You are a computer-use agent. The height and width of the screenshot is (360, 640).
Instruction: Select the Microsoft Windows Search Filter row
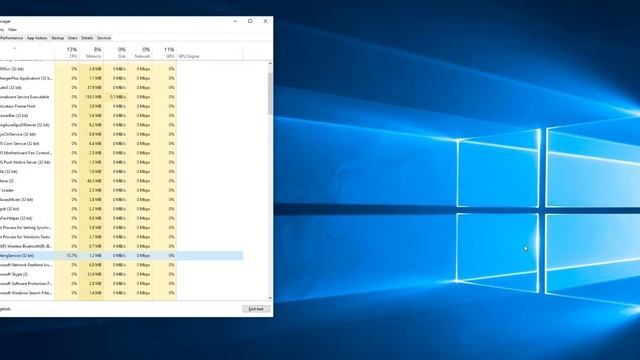click(121, 293)
